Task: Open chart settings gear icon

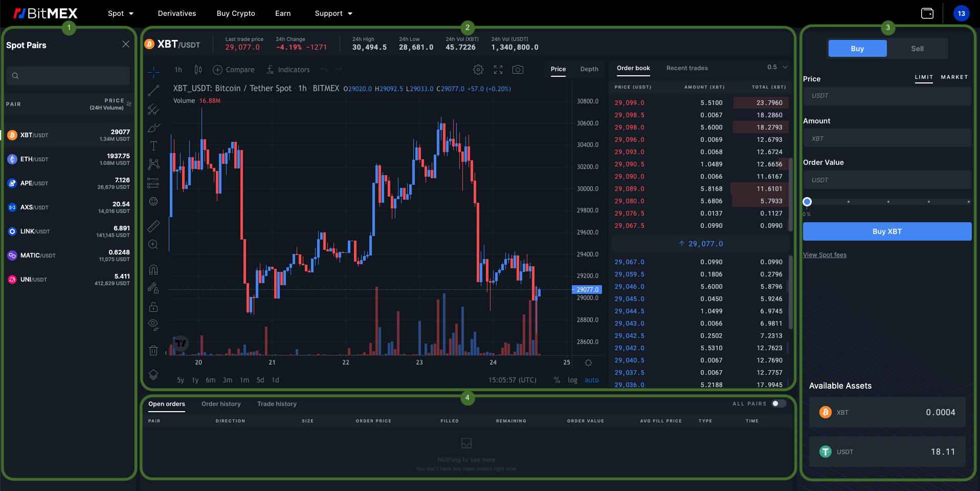Action: pyautogui.click(x=478, y=70)
